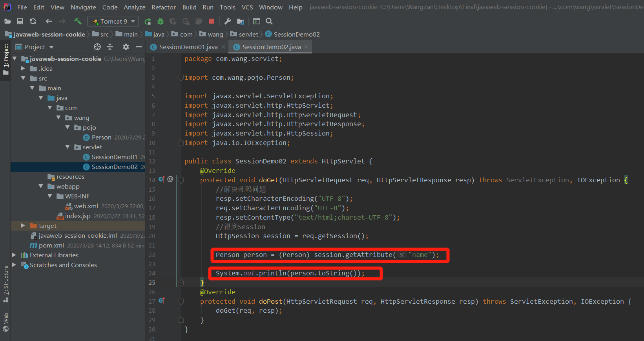Locate current file with the crosshair icon
Screen dimensions: 644x341
(x=97, y=47)
